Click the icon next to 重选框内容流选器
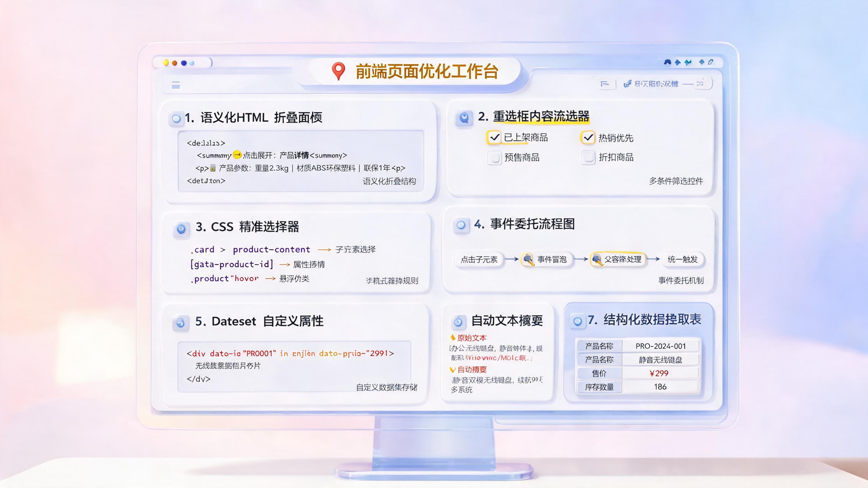The height and width of the screenshot is (488, 868). coord(464,118)
